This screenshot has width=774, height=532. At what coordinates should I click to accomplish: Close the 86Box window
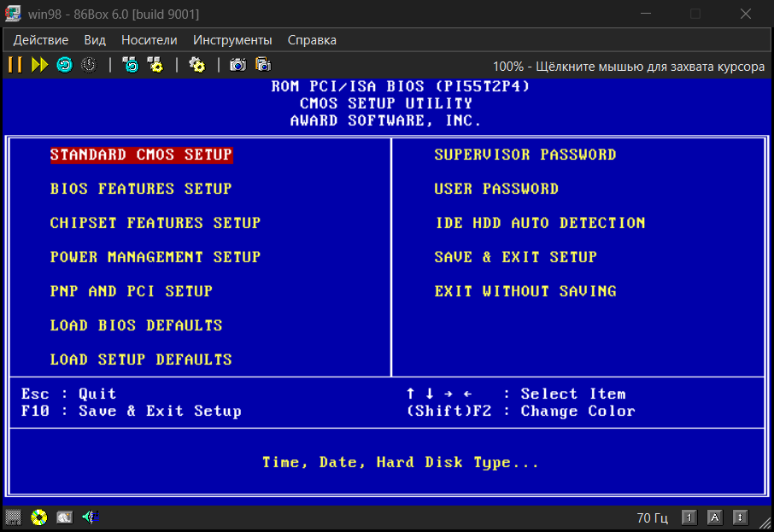click(745, 14)
